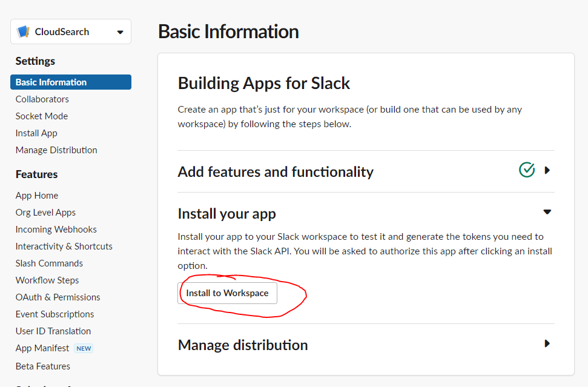Click the NEW badge beside App Manifest

click(84, 348)
